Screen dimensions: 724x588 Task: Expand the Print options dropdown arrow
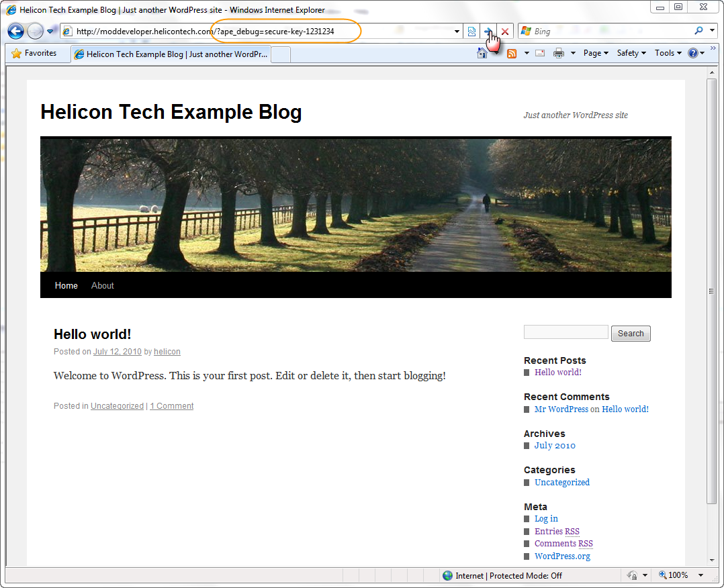573,53
